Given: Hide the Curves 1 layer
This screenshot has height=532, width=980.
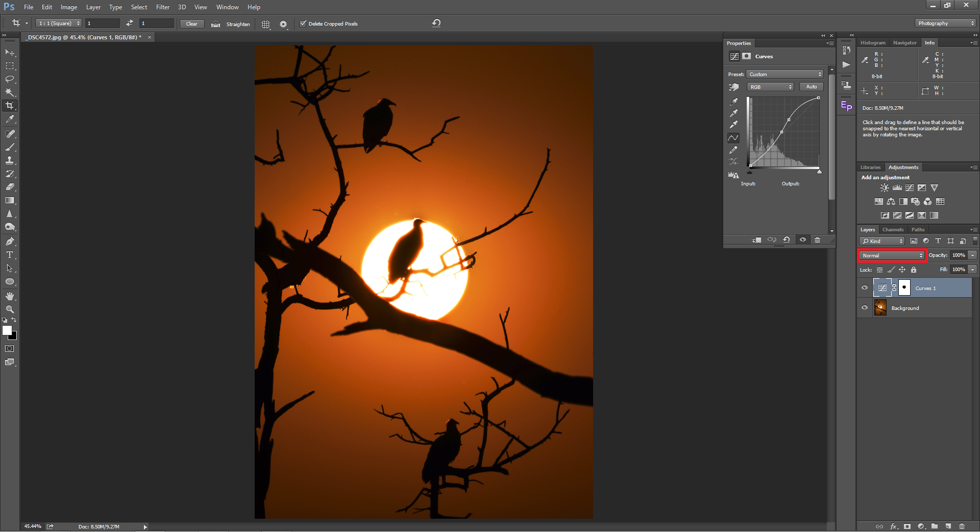Looking at the screenshot, I should point(865,287).
